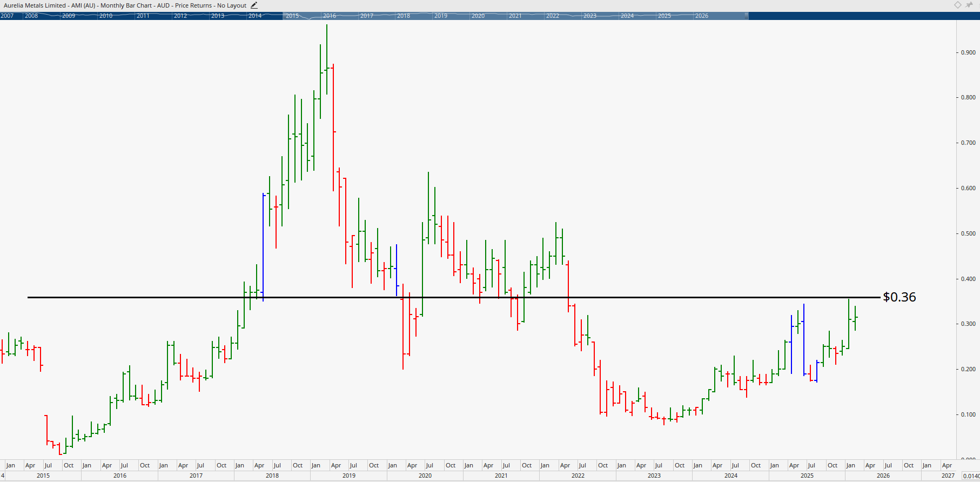Click the 0.500 label on the price axis
Screen dimensions: 980x482
pyautogui.click(x=968, y=233)
